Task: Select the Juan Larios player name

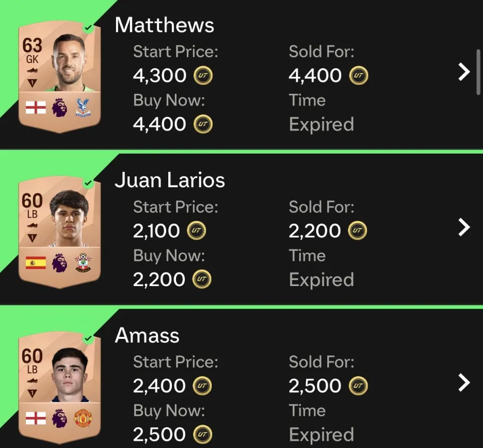Action: [170, 180]
